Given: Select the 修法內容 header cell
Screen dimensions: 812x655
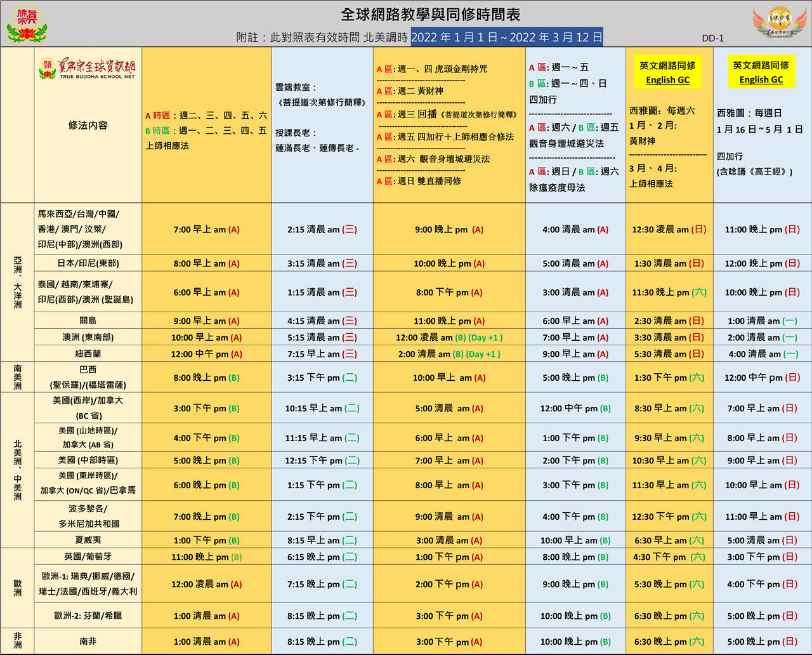Looking at the screenshot, I should coord(88,126).
